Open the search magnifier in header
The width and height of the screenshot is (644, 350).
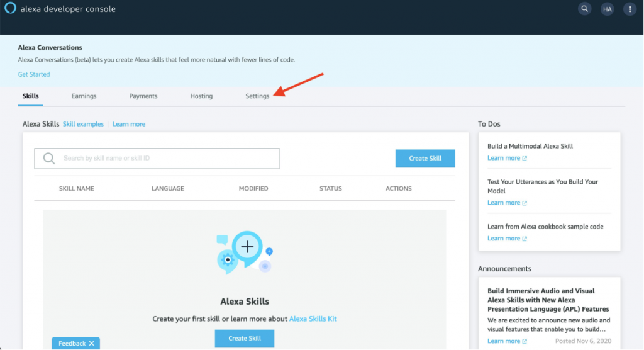click(x=584, y=9)
